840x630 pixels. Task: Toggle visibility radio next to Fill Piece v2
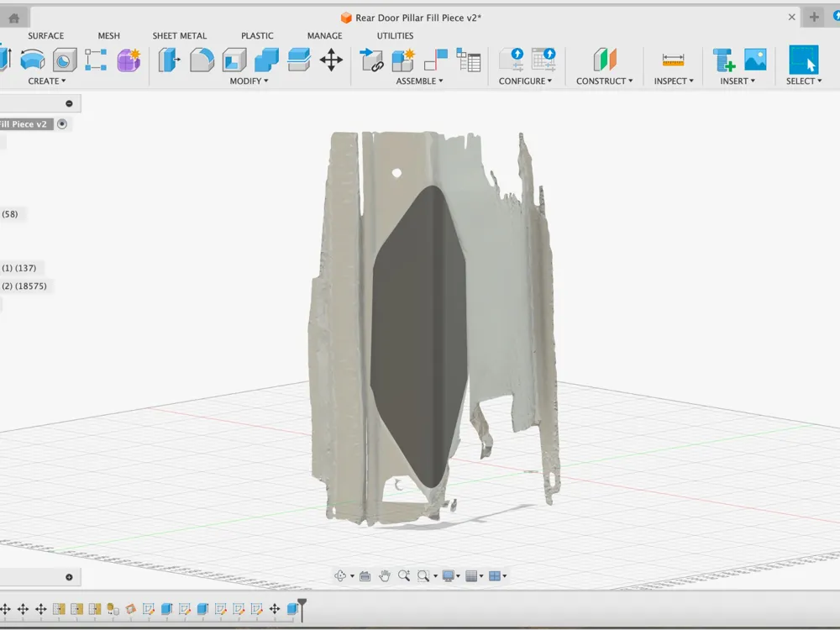tap(62, 123)
